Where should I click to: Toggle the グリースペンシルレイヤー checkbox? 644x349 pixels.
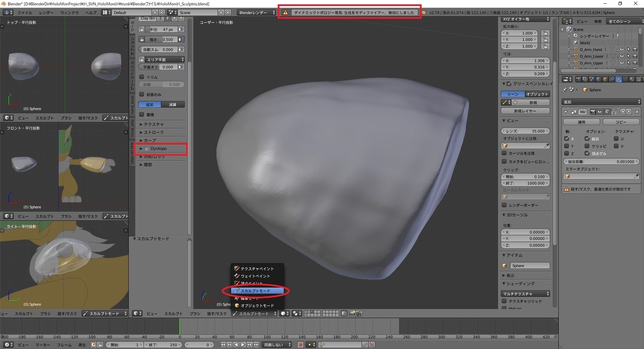509,83
